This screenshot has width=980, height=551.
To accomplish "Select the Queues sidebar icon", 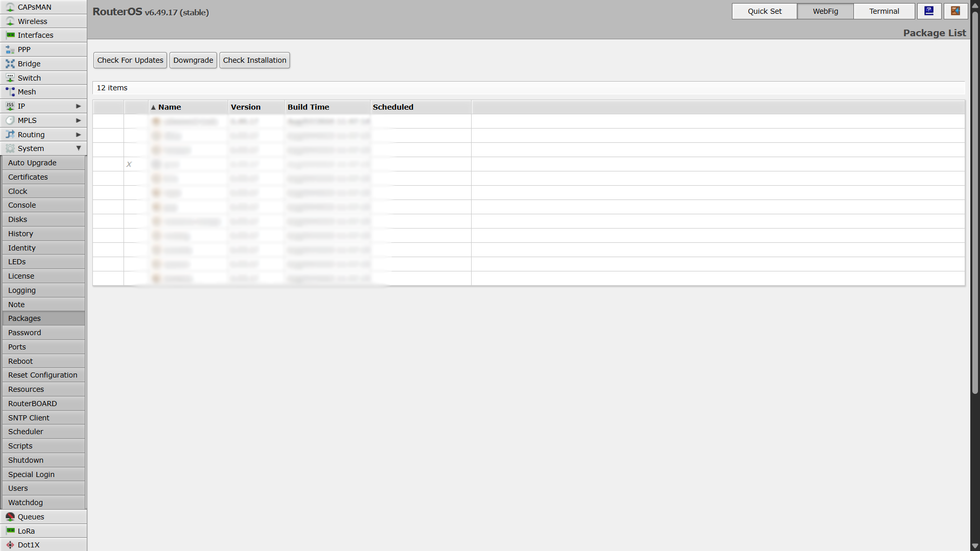I will (10, 517).
